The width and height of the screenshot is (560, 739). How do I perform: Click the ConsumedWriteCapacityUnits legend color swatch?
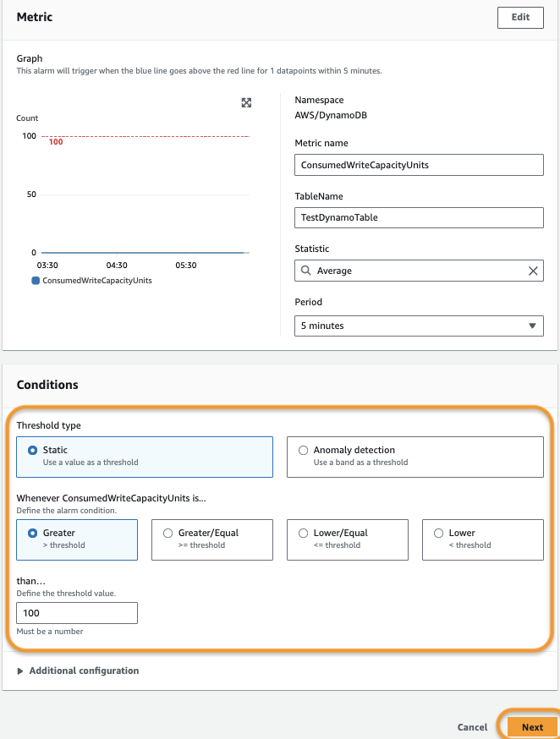[x=36, y=281]
